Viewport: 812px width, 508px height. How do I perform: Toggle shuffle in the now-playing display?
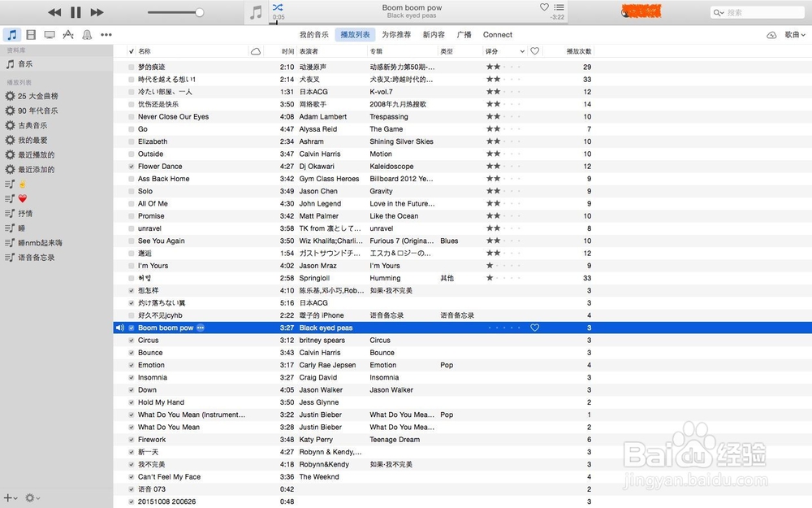point(278,7)
